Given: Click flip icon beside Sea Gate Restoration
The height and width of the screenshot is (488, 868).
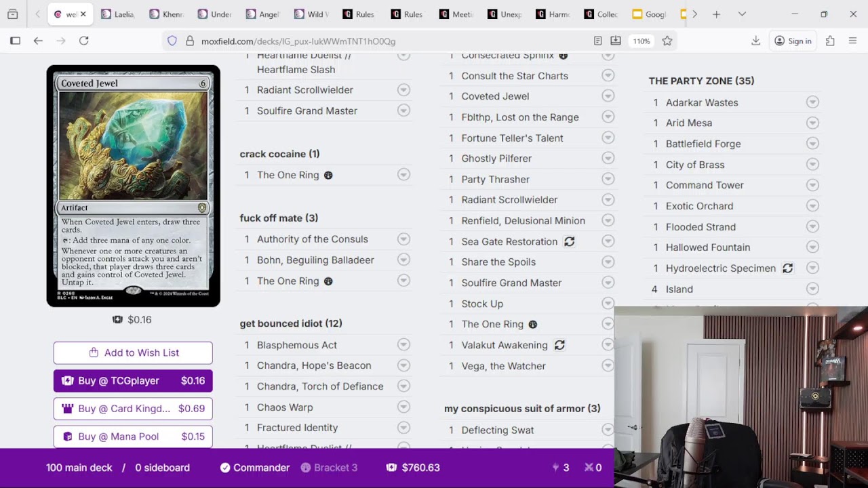Looking at the screenshot, I should (570, 241).
